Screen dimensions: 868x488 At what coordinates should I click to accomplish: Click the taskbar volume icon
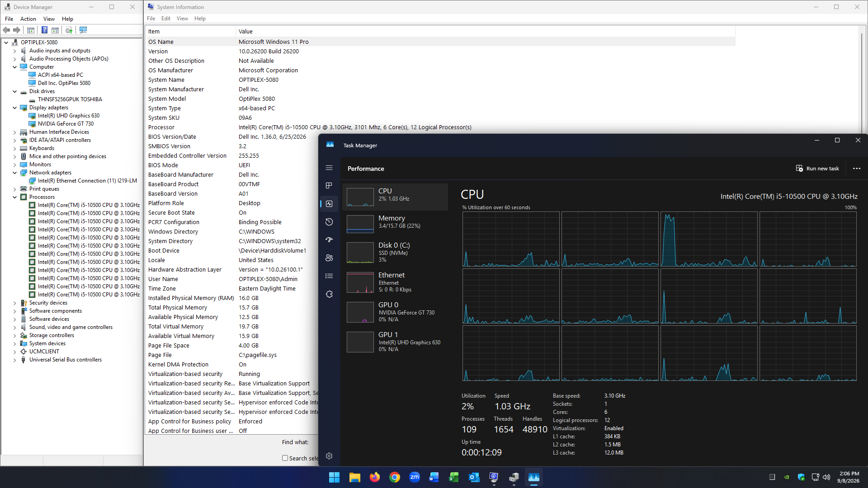coord(827,477)
